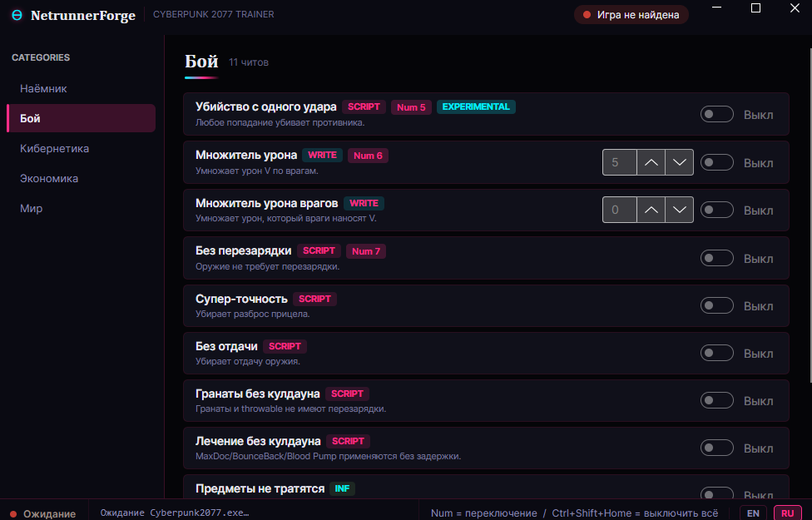Click the WRITE tag on Множитель урона врагов

[x=364, y=203]
